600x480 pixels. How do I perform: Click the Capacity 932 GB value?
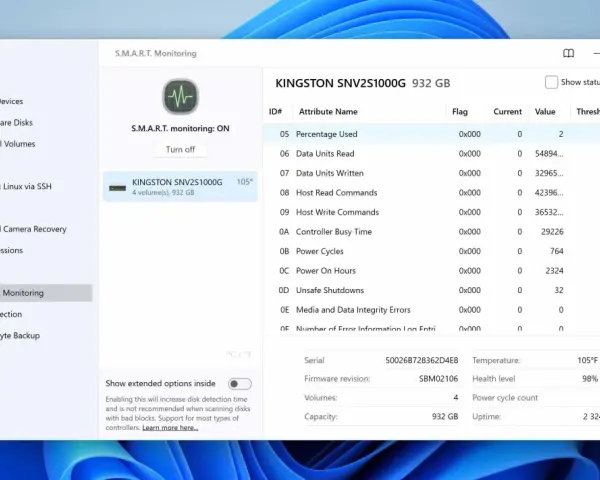click(445, 416)
